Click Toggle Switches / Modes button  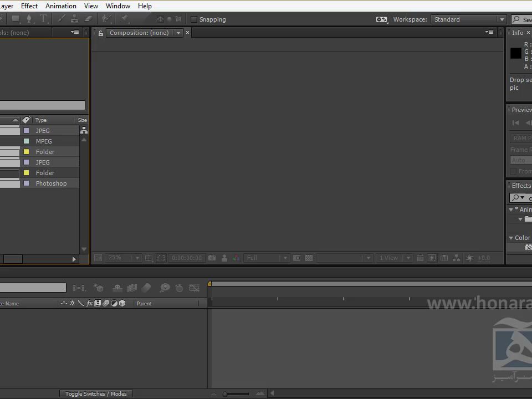point(96,393)
